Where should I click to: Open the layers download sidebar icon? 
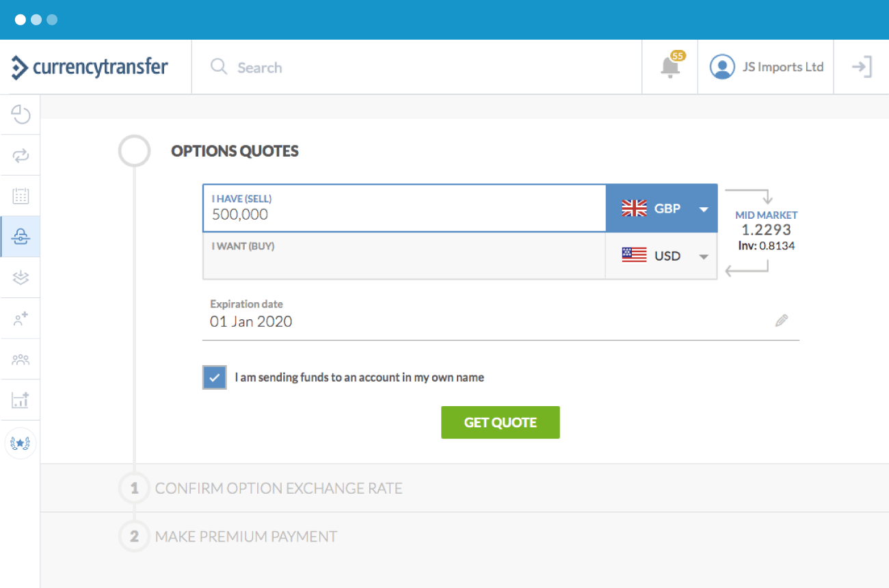(21, 278)
